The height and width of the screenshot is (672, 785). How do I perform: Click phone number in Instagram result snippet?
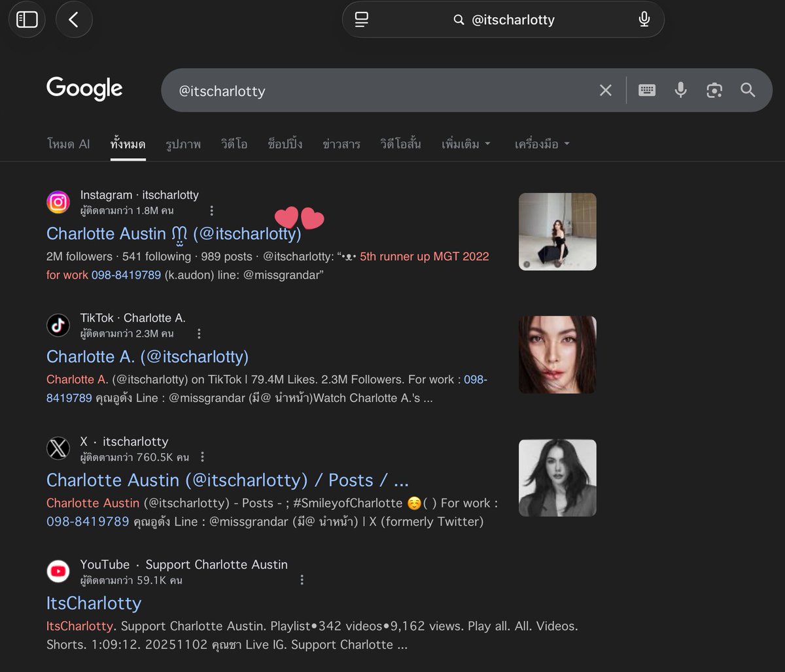click(x=126, y=275)
